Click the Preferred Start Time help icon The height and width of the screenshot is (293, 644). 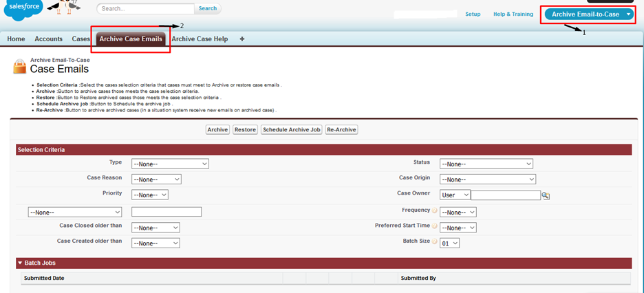[x=435, y=226]
